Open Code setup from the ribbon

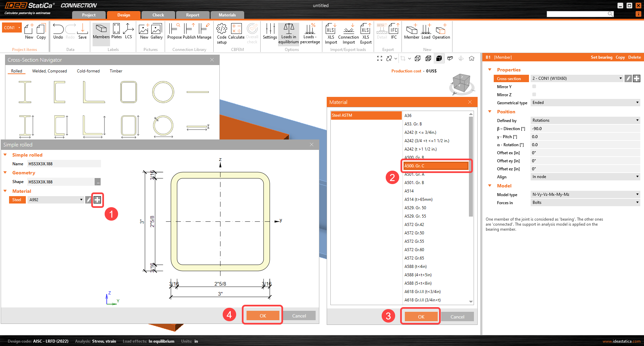tap(221, 33)
